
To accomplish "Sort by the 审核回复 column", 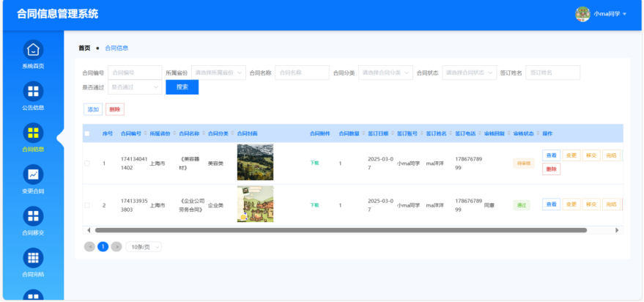I will click(x=509, y=133).
